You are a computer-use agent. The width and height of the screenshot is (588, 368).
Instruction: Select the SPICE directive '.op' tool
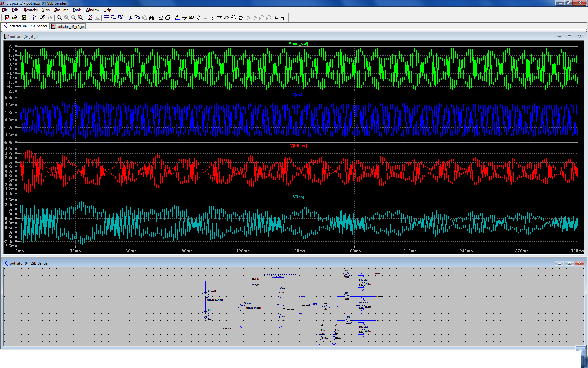(283, 18)
